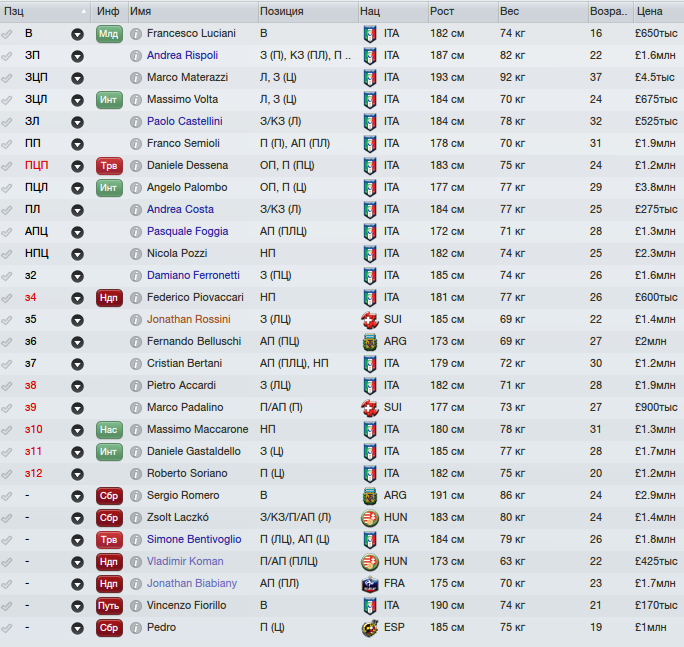The width and height of the screenshot is (684, 647).
Task: Open Paolo Castellini's player profile
Action: (x=184, y=121)
